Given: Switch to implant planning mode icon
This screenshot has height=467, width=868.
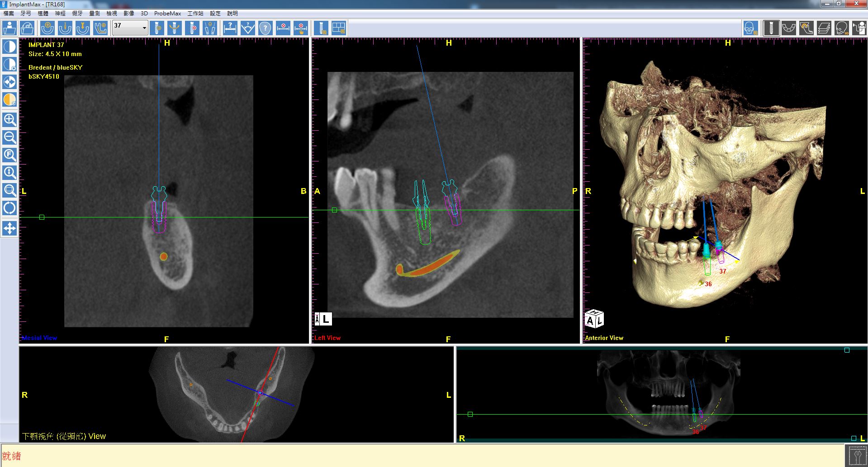Looking at the screenshot, I should tap(771, 28).
